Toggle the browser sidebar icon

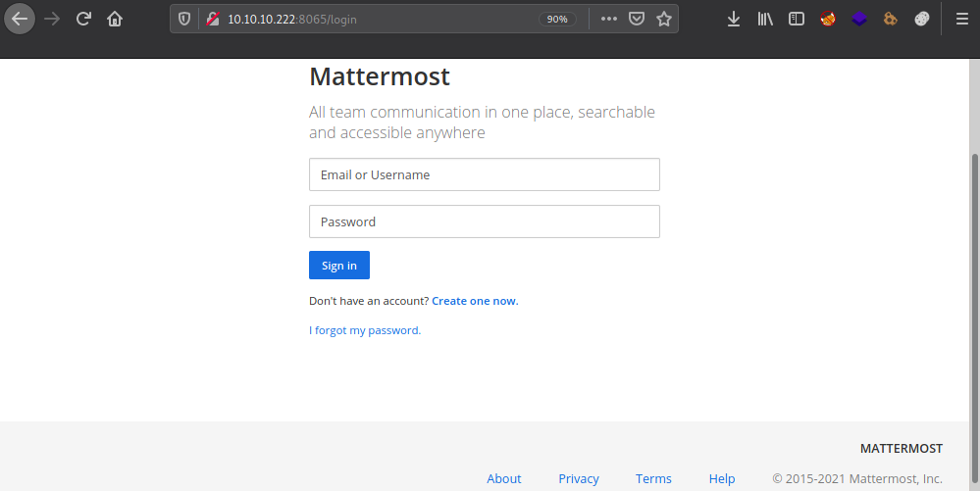click(x=797, y=19)
